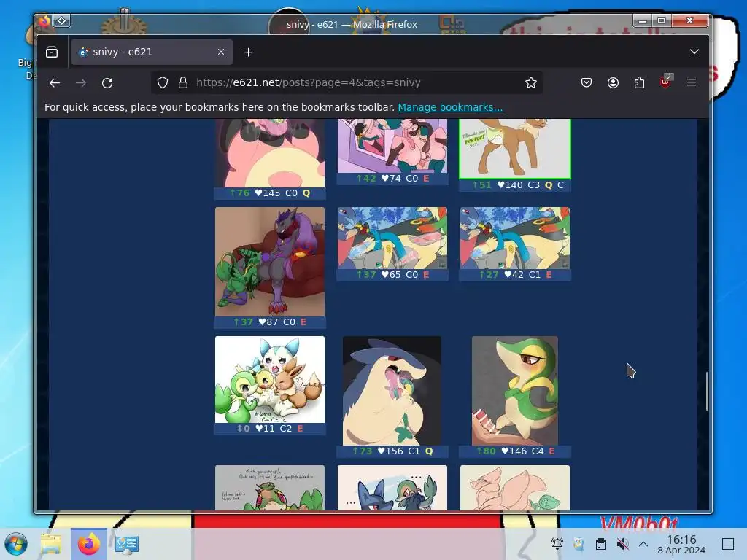Minimize the Firefox window
This screenshot has height=560, width=747.
point(643,21)
